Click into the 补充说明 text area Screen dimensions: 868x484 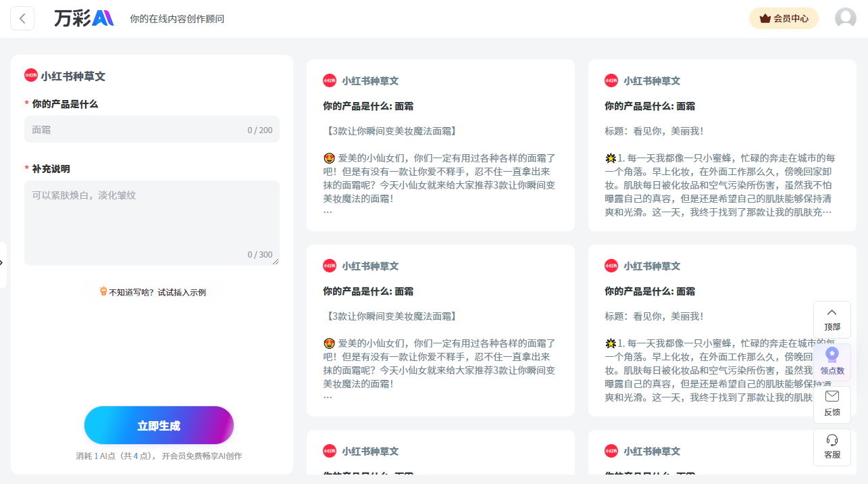point(152,222)
